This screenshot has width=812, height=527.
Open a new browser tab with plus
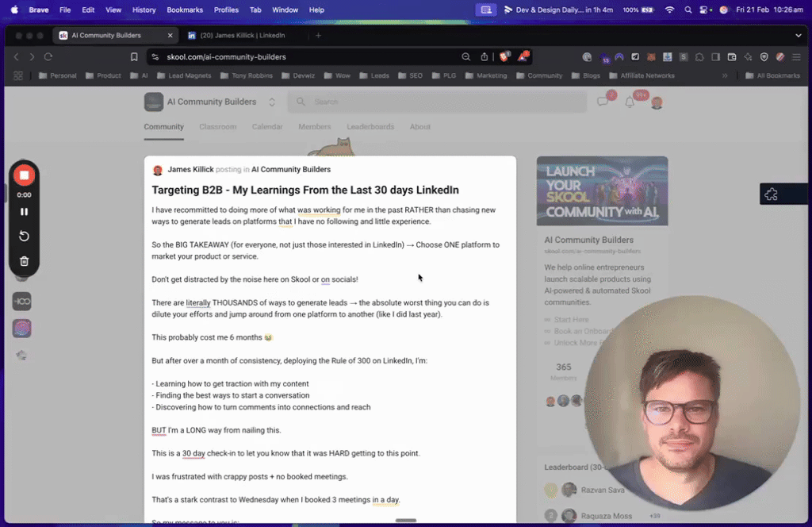tap(319, 35)
